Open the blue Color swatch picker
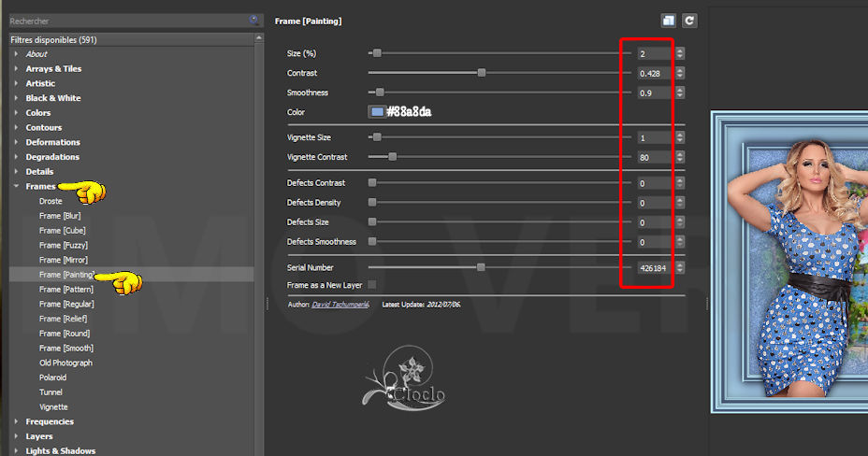The width and height of the screenshot is (868, 456). [377, 112]
